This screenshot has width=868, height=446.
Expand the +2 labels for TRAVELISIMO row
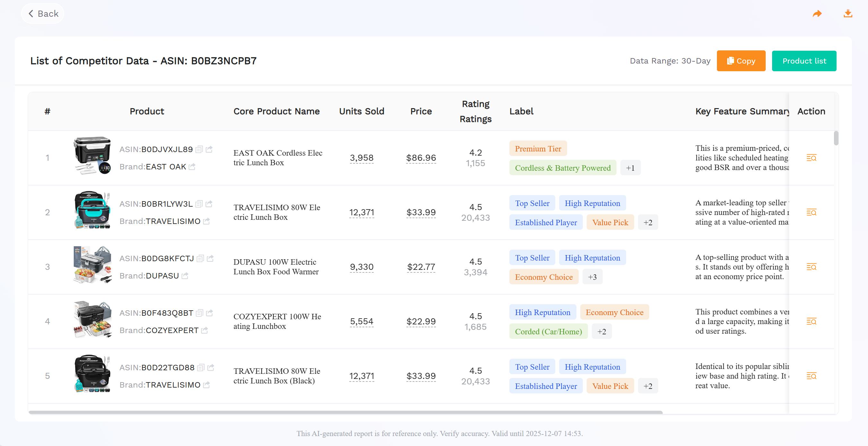click(648, 222)
